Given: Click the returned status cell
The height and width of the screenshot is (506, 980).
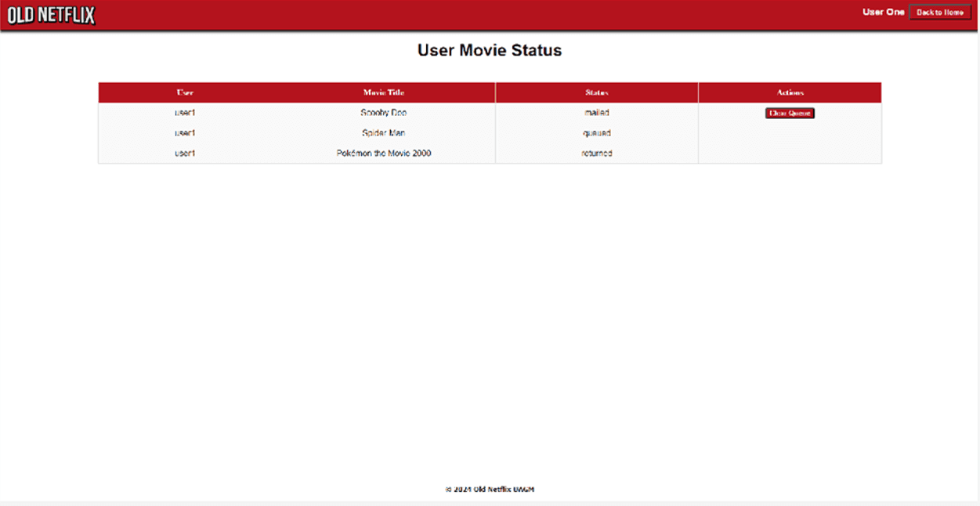Looking at the screenshot, I should tap(597, 154).
